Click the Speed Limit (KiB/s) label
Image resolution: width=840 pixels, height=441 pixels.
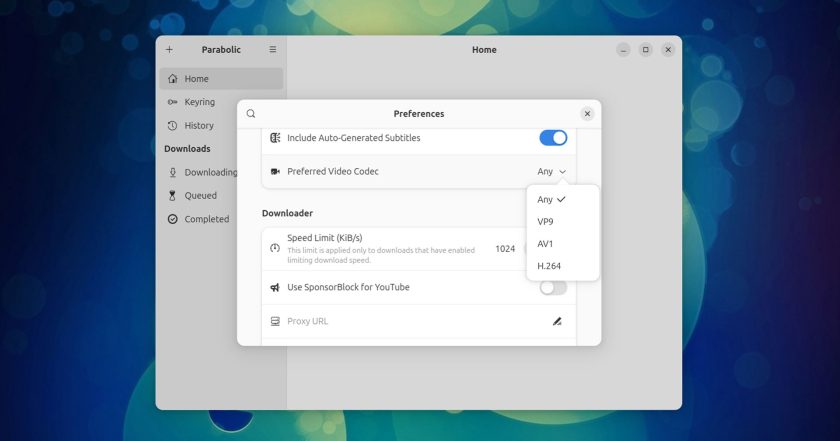[325, 238]
